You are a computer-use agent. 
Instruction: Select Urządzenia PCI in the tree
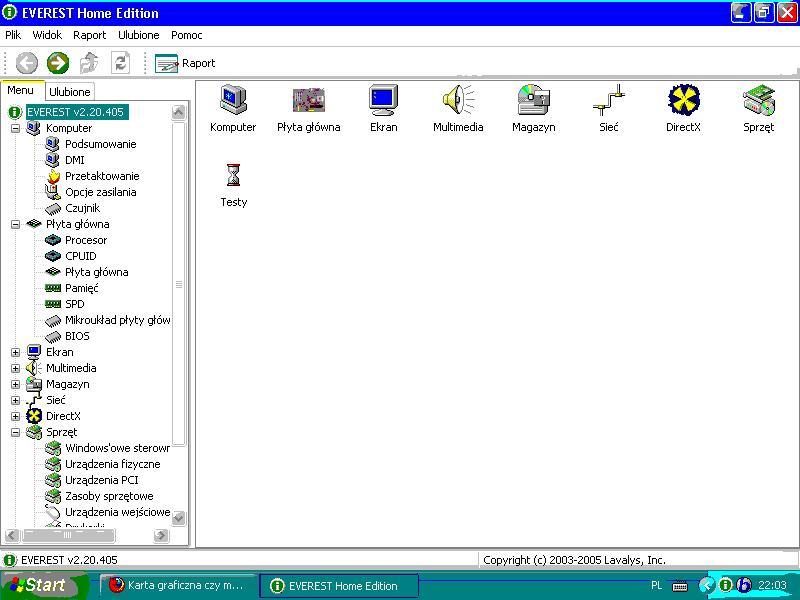(102, 480)
